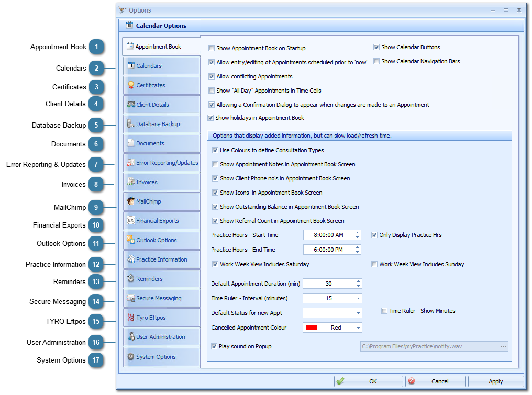Enable Show Appointment Book on Startup
The height and width of the screenshot is (395, 532).
212,48
